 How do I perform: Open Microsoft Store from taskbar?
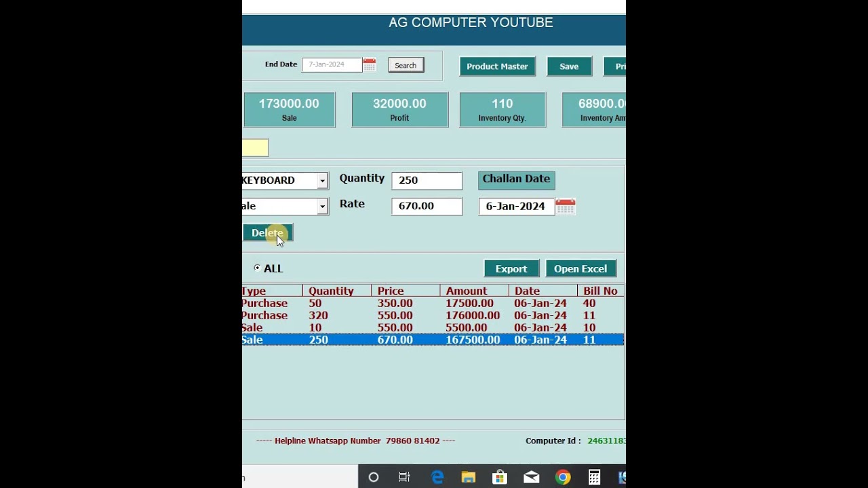(x=500, y=477)
